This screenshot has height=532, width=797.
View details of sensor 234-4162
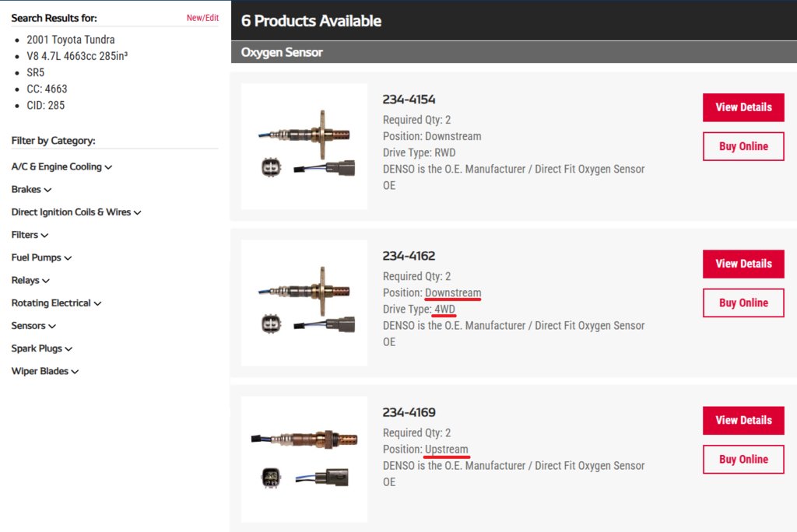(743, 264)
